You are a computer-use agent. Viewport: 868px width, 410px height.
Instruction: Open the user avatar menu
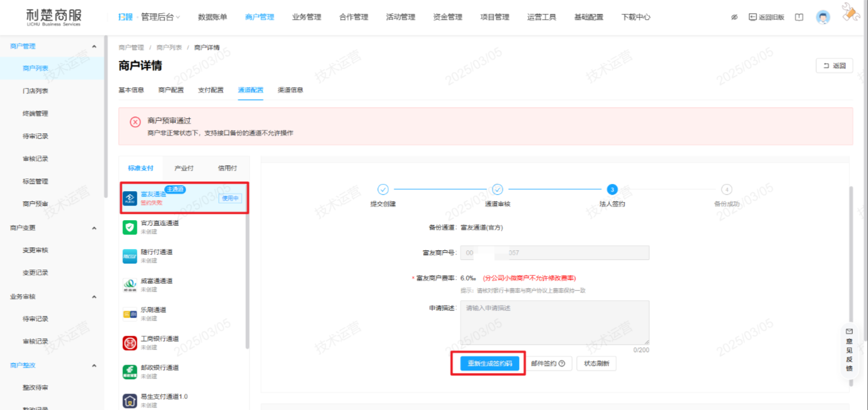pyautogui.click(x=823, y=17)
